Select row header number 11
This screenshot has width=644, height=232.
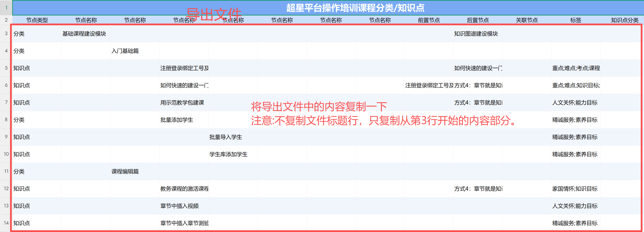[x=6, y=171]
